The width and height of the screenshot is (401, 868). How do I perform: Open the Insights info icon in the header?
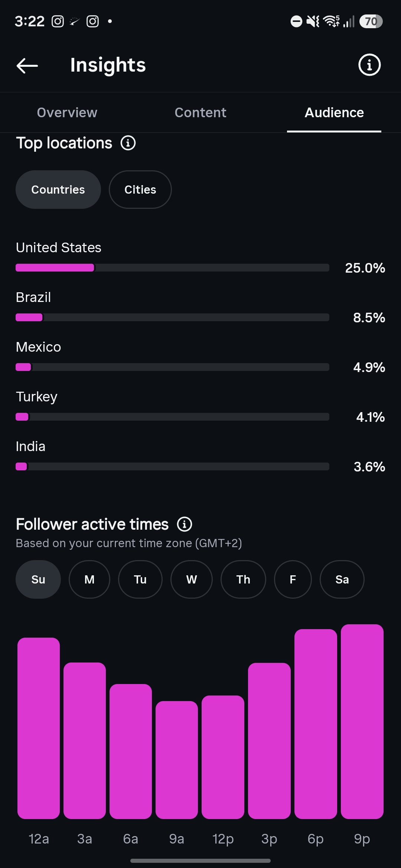coord(369,65)
